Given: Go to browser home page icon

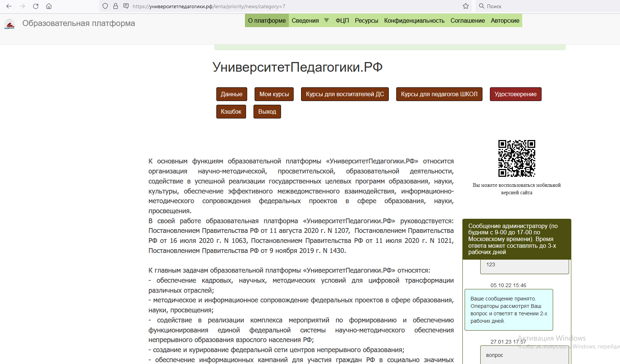Looking at the screenshot, I should tap(49, 6).
